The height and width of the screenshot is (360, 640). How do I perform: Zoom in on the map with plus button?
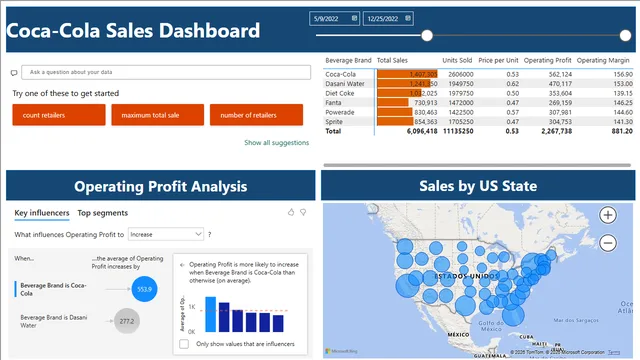pos(608,215)
